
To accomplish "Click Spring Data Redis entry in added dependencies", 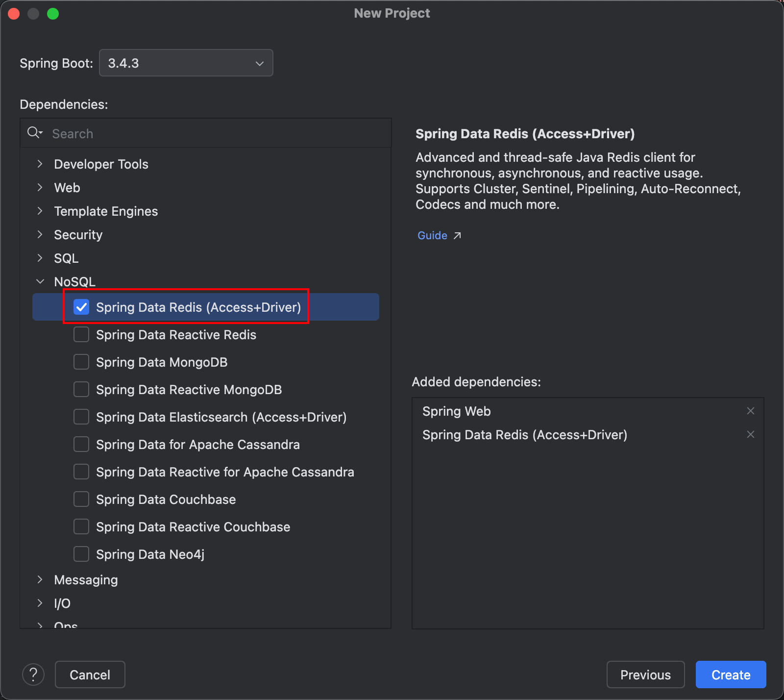I will point(525,435).
